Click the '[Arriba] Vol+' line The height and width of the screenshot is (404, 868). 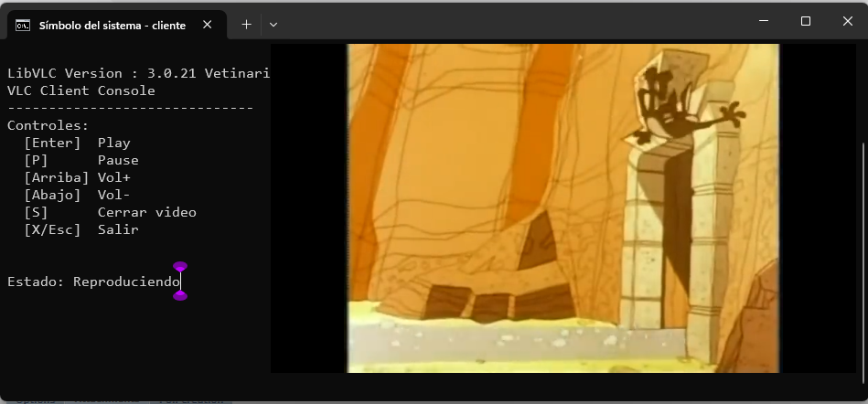click(77, 177)
